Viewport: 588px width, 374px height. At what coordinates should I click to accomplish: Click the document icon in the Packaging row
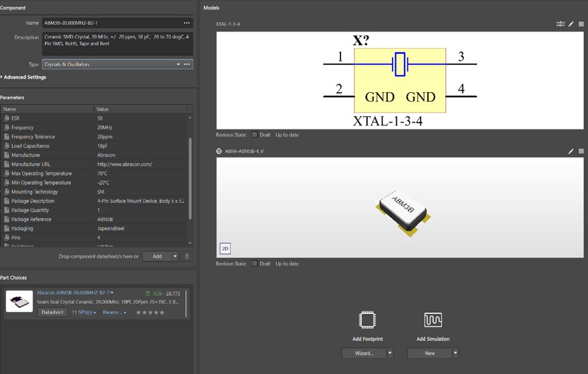click(6, 228)
